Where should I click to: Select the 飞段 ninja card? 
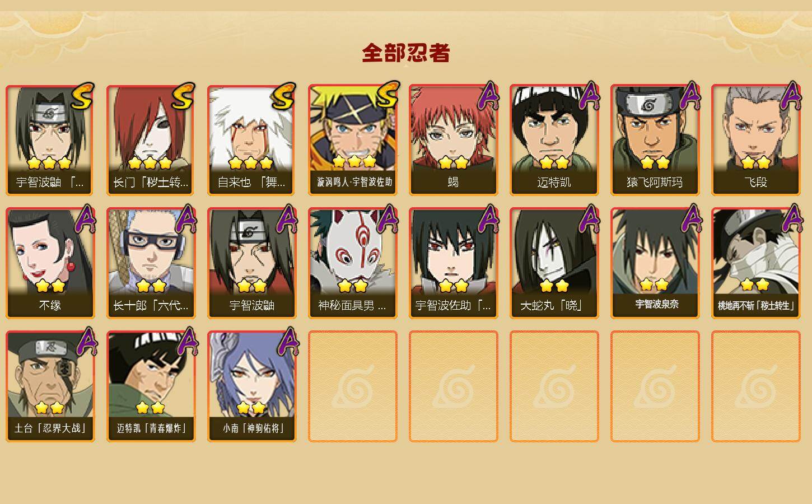pos(756,140)
